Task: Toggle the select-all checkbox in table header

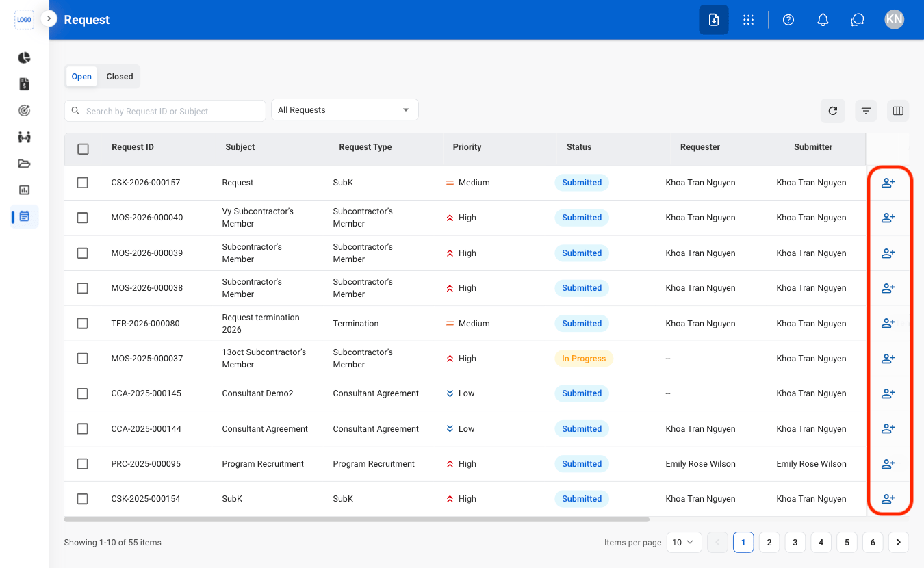Action: pyautogui.click(x=83, y=149)
